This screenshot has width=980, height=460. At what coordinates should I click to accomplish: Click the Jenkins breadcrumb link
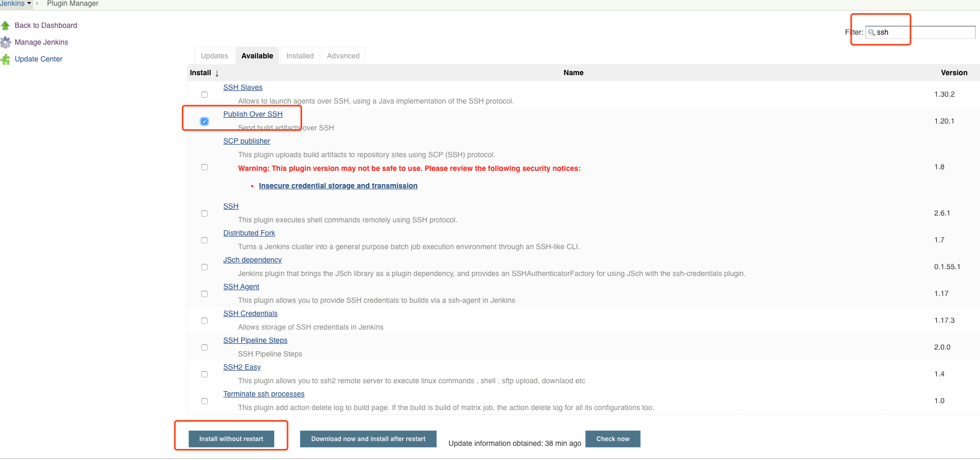(12, 3)
